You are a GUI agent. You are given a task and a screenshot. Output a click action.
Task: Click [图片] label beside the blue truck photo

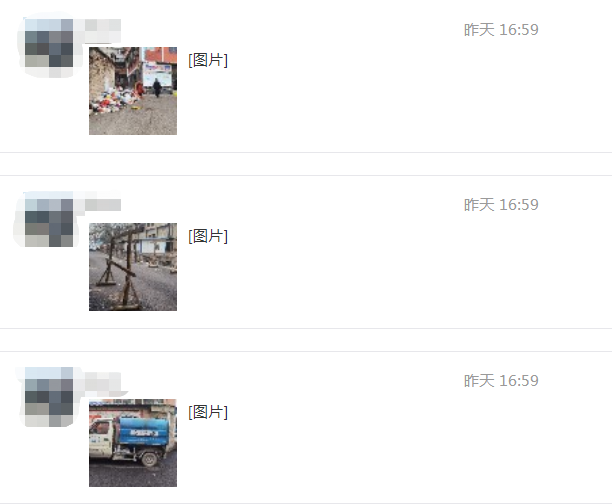[x=208, y=412]
